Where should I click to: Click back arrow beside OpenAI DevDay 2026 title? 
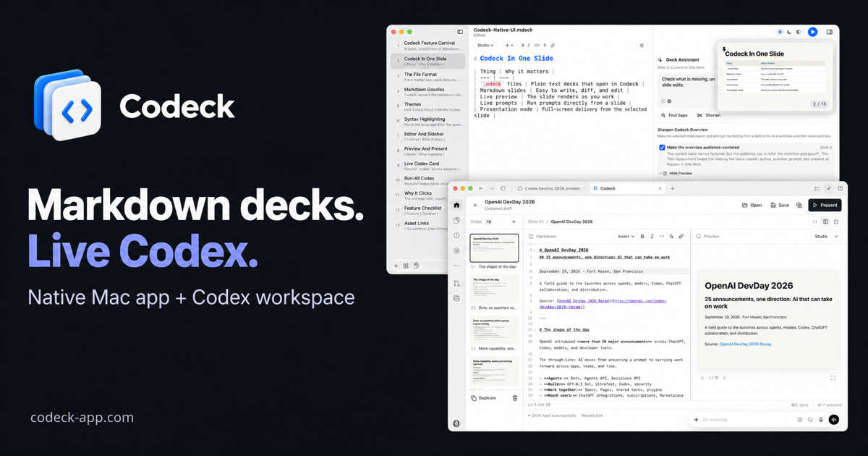click(x=475, y=205)
